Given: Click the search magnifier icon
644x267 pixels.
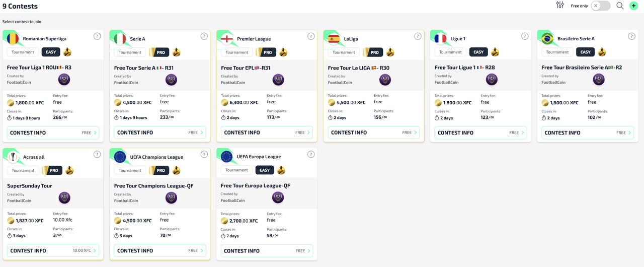Looking at the screenshot, I should (x=620, y=6).
